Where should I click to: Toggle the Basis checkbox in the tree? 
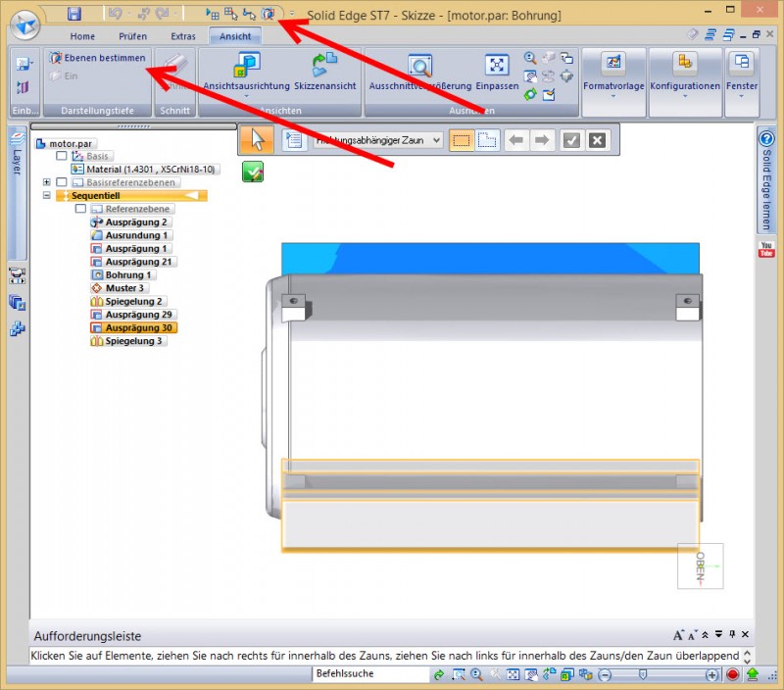click(x=62, y=156)
